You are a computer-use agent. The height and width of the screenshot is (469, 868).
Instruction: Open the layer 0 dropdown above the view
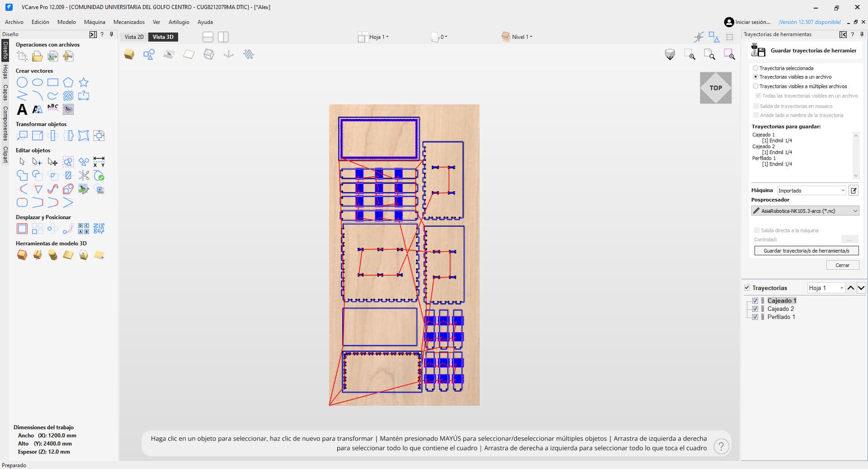tap(439, 37)
